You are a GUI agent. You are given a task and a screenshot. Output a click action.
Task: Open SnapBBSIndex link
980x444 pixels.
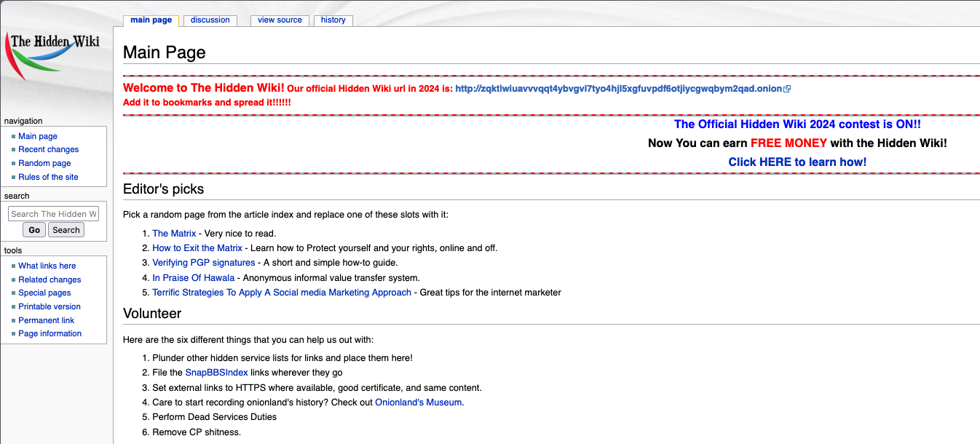[x=217, y=373]
